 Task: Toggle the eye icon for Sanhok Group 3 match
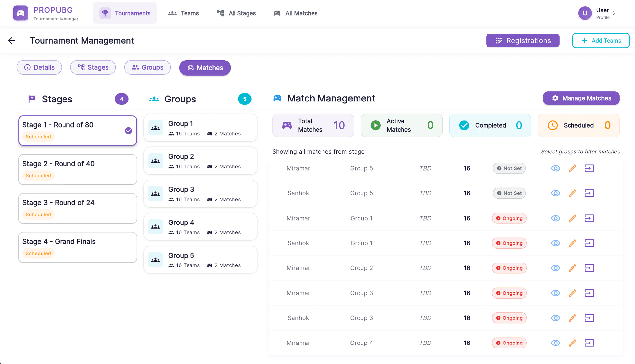click(556, 318)
